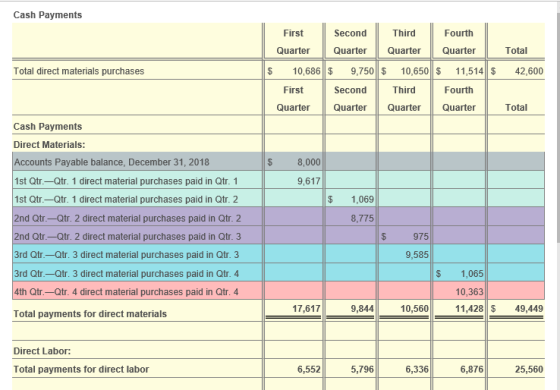Click the 11,514 fourth quarter purchases cell
This screenshot has height=390, width=560.
[459, 71]
